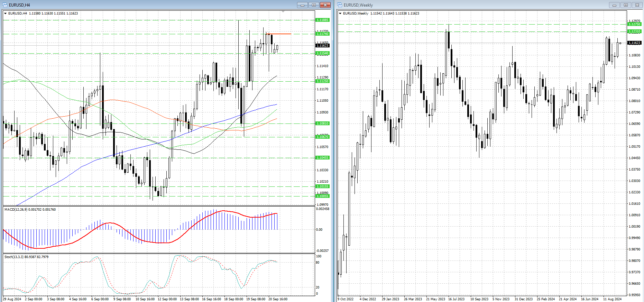644x302 pixels.
Task: Click the 1.10155 green price label on the H4 chart
Action: 323,186
